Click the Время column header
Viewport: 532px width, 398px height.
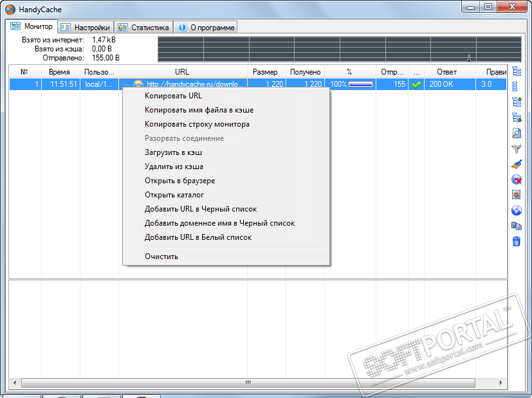[x=60, y=72]
